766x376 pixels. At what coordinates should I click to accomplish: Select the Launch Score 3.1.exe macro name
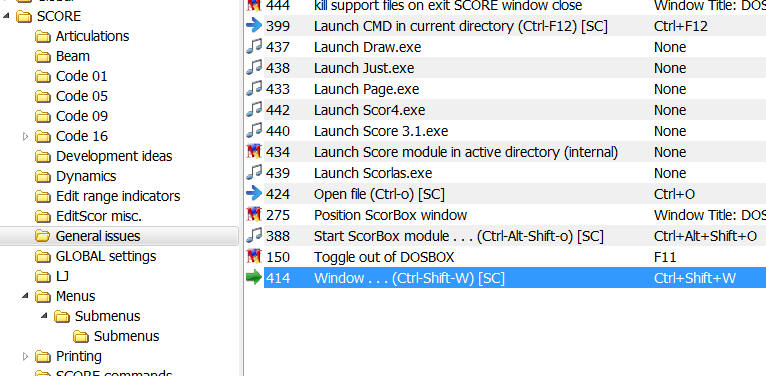(381, 131)
